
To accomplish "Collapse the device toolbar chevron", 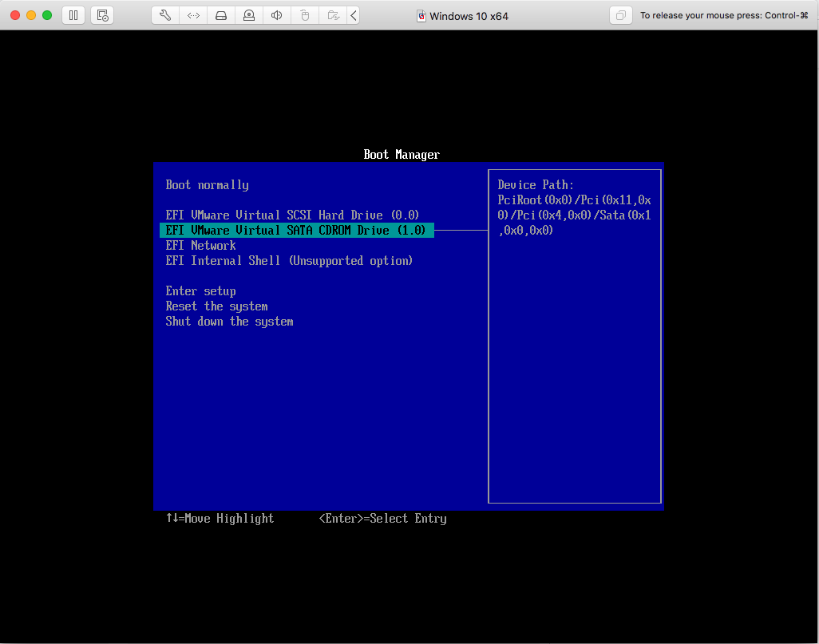I will tap(354, 15).
